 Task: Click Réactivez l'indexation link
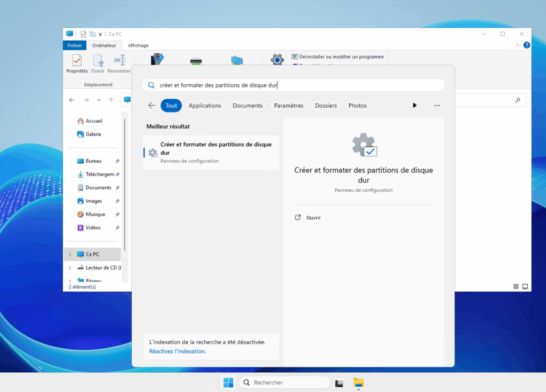178,351
